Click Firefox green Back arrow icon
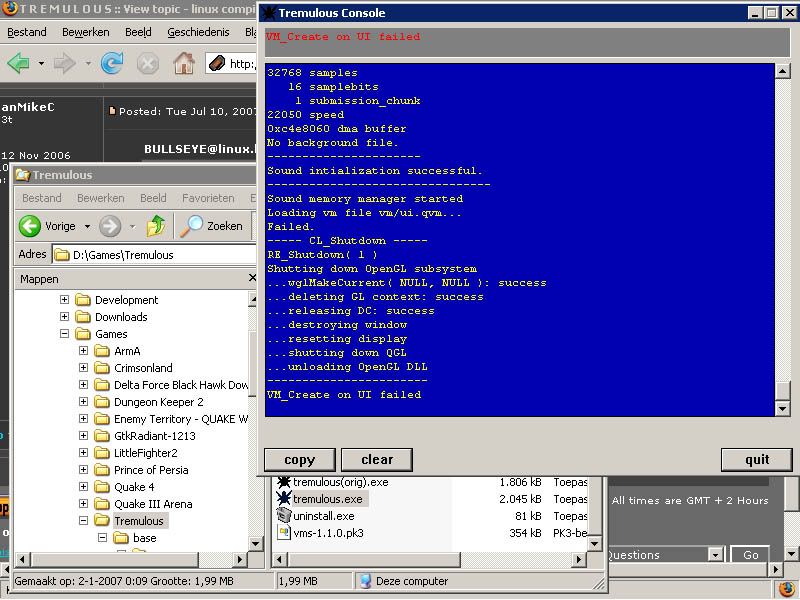The width and height of the screenshot is (800, 600). tap(18, 63)
